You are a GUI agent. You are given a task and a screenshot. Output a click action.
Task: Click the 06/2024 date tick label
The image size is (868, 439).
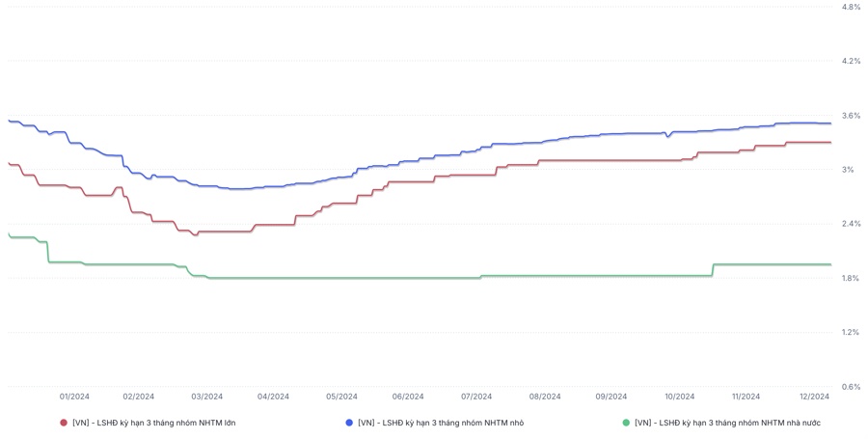408,397
